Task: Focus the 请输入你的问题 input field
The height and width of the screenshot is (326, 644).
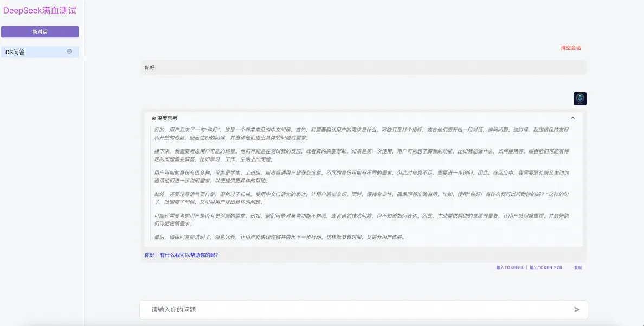Action: [364, 310]
